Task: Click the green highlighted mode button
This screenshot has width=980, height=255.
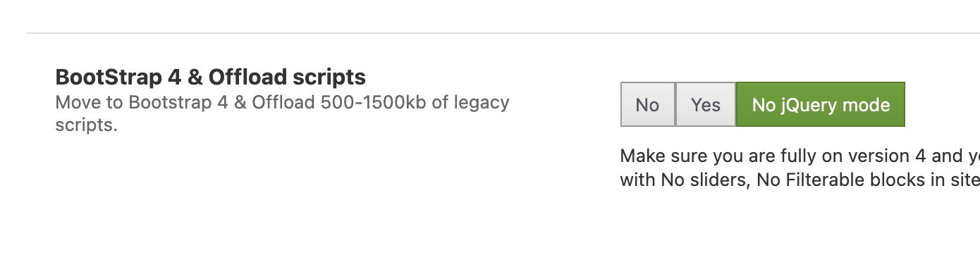Action: coord(821,104)
